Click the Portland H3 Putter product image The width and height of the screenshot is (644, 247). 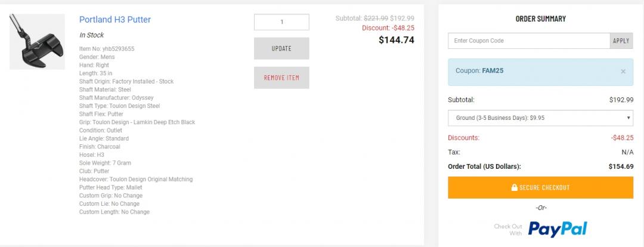[x=37, y=42]
